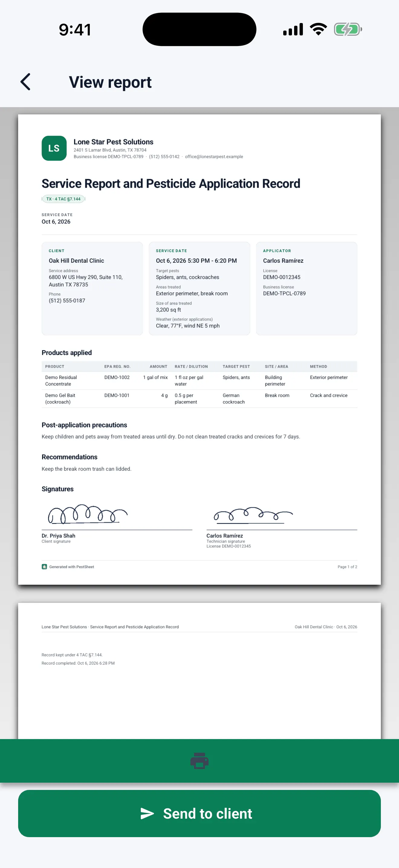
Task: Select the Crack and crevice method cell
Action: pyautogui.click(x=329, y=395)
